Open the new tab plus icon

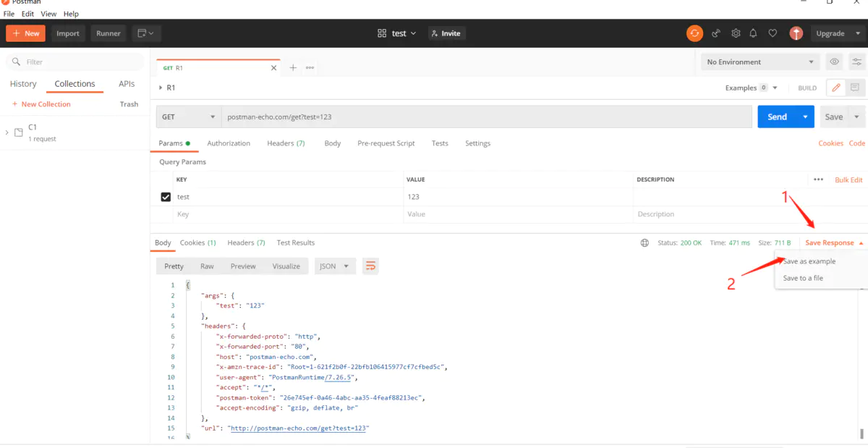(x=293, y=67)
